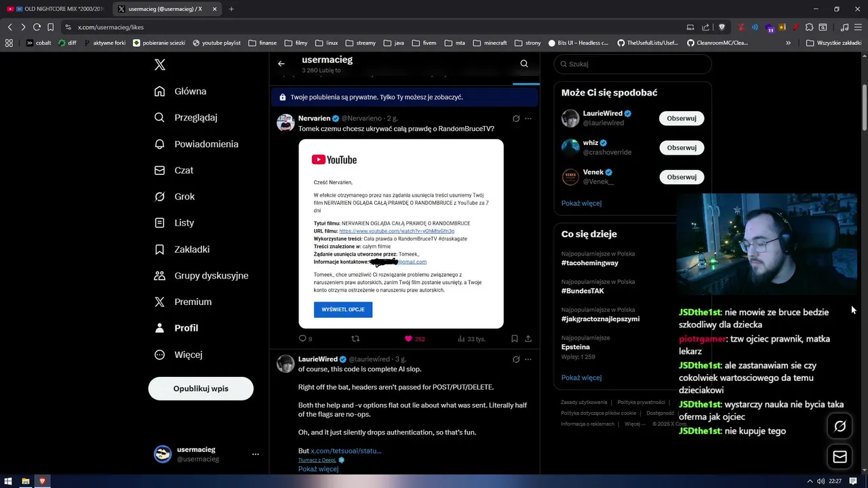Click the page vertical scrollbar
The width and height of the screenshot is (868, 488).
pos(864,107)
